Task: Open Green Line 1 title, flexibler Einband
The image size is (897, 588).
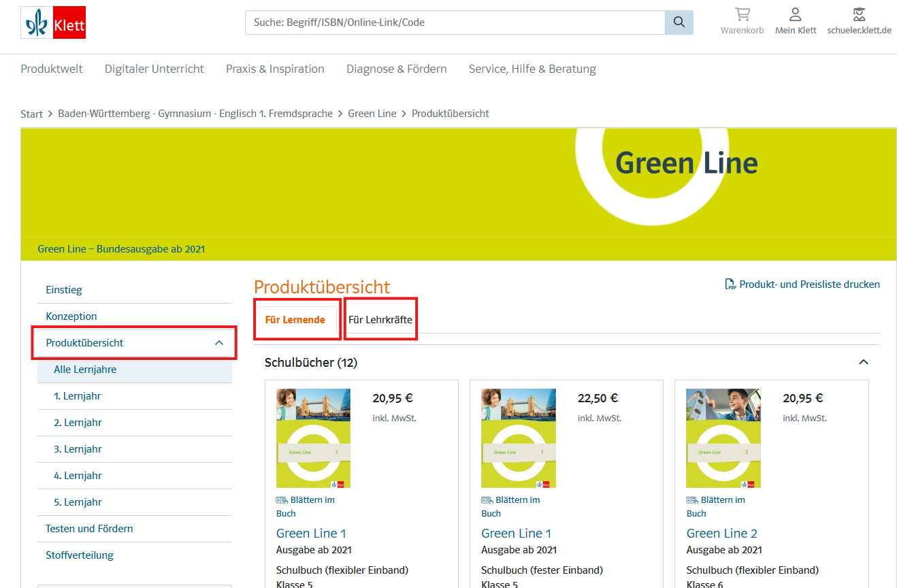Action: (x=311, y=534)
